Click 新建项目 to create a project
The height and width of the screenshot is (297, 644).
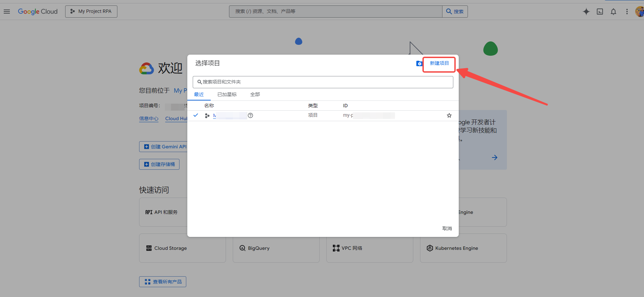point(439,63)
